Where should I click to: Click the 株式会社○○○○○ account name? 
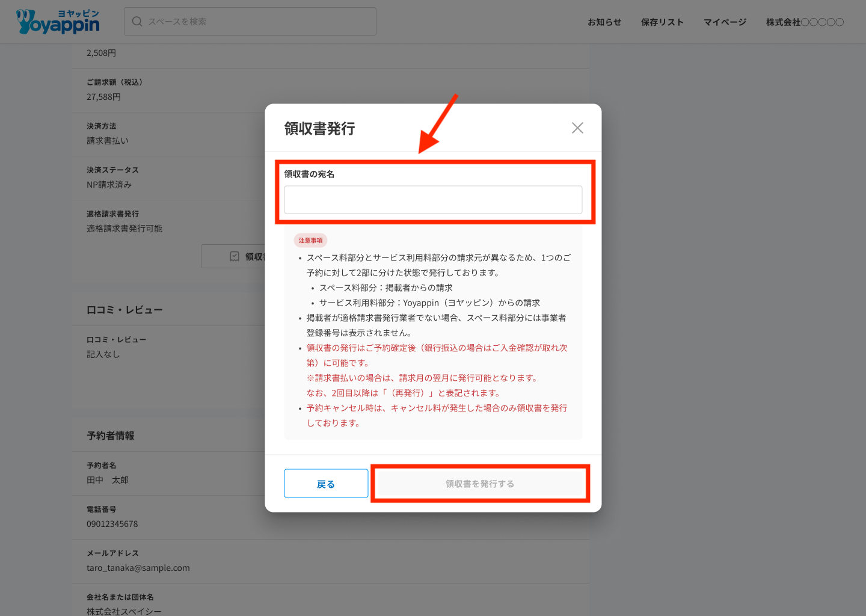click(x=805, y=22)
